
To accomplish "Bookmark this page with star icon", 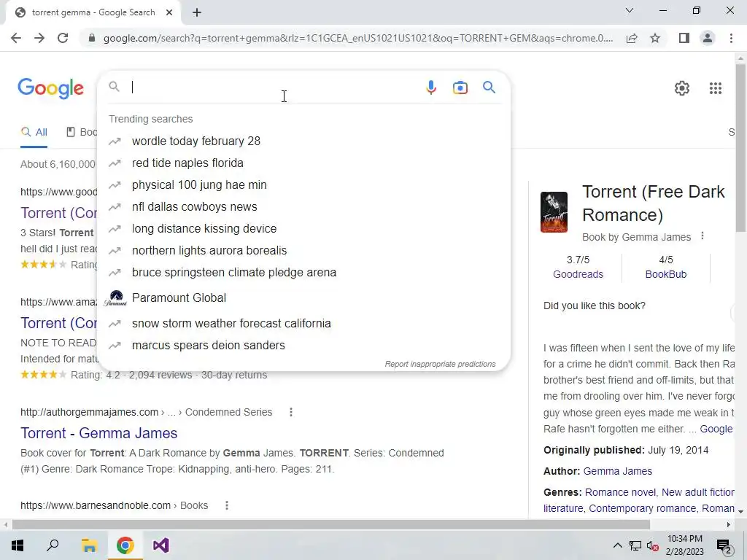I will coord(655,38).
